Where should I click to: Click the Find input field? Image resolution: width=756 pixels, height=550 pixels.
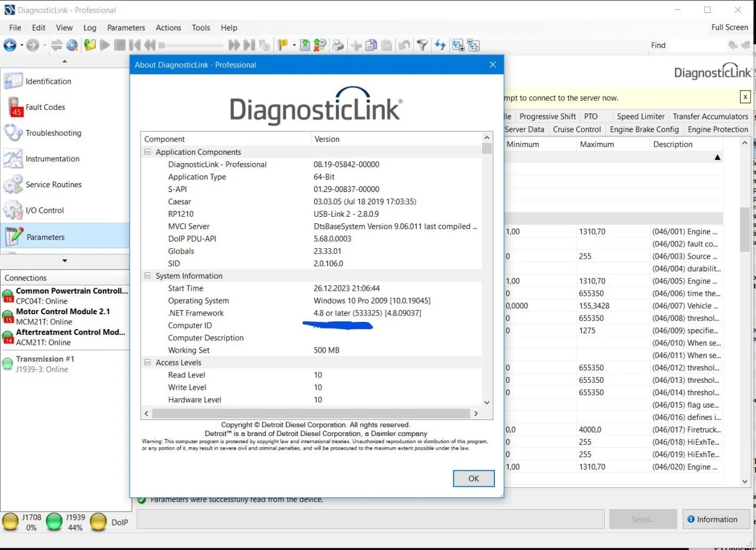pyautogui.click(x=697, y=45)
